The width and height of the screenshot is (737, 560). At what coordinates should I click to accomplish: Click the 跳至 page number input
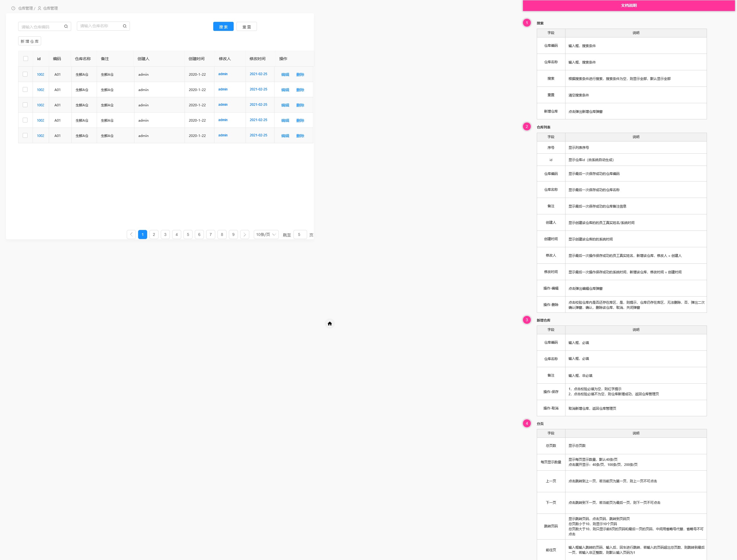pyautogui.click(x=300, y=234)
